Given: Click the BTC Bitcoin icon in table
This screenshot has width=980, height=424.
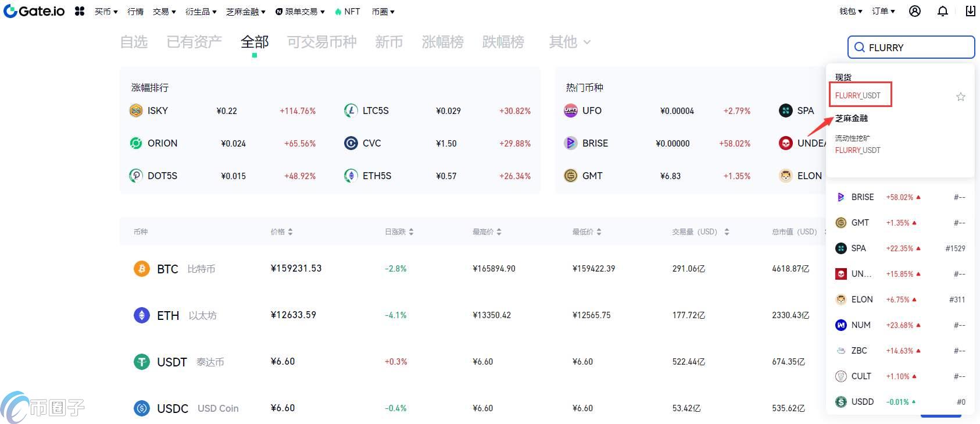Looking at the screenshot, I should [x=142, y=269].
